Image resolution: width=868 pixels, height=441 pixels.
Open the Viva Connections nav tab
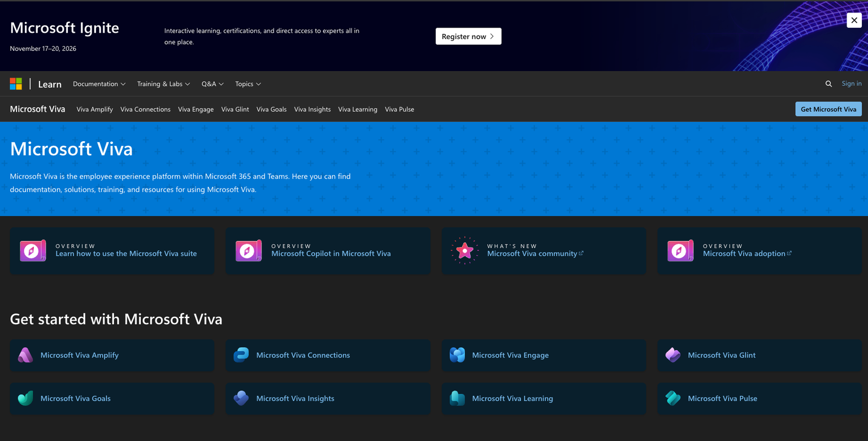coord(145,109)
